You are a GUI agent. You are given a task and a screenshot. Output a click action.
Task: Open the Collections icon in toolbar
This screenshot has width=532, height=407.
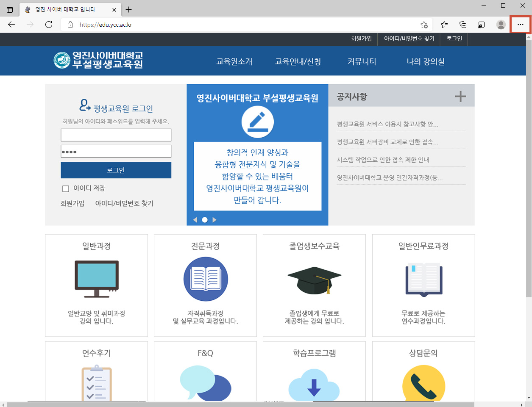pyautogui.click(x=462, y=25)
